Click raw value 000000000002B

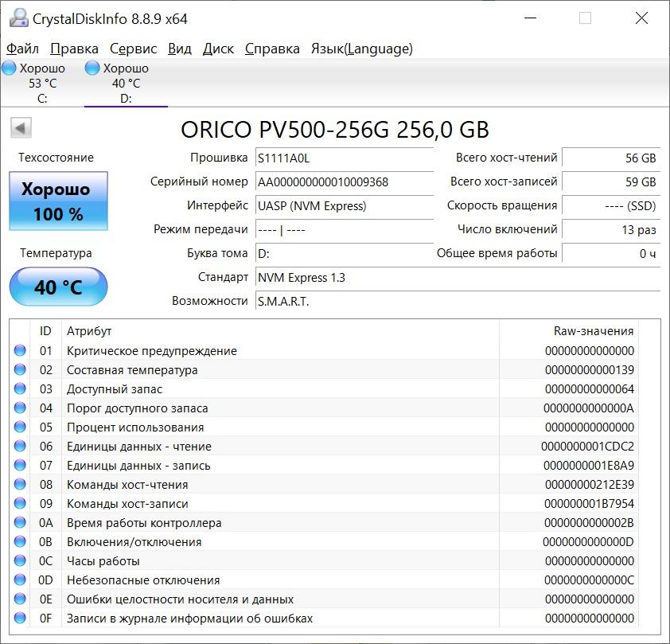[589, 523]
